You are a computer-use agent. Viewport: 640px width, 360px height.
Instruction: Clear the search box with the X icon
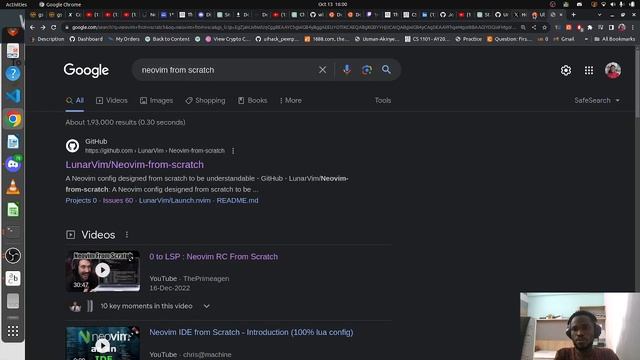(x=322, y=70)
